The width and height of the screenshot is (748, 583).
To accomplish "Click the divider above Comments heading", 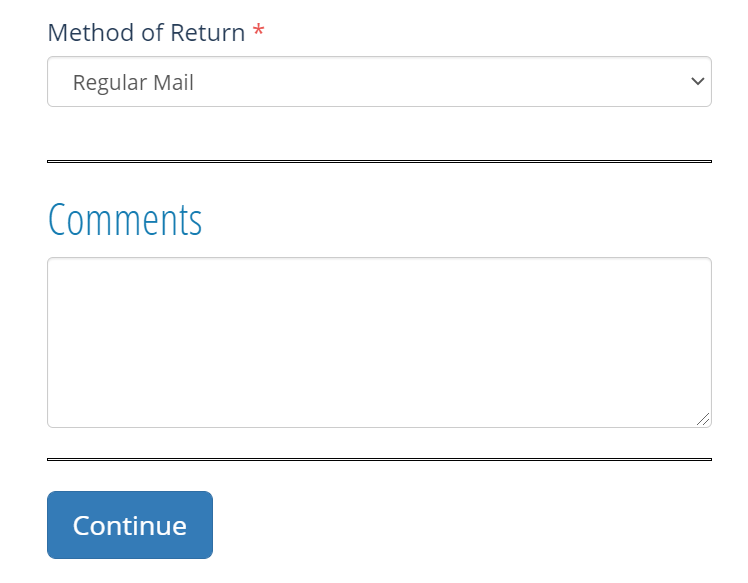I will tap(379, 162).
